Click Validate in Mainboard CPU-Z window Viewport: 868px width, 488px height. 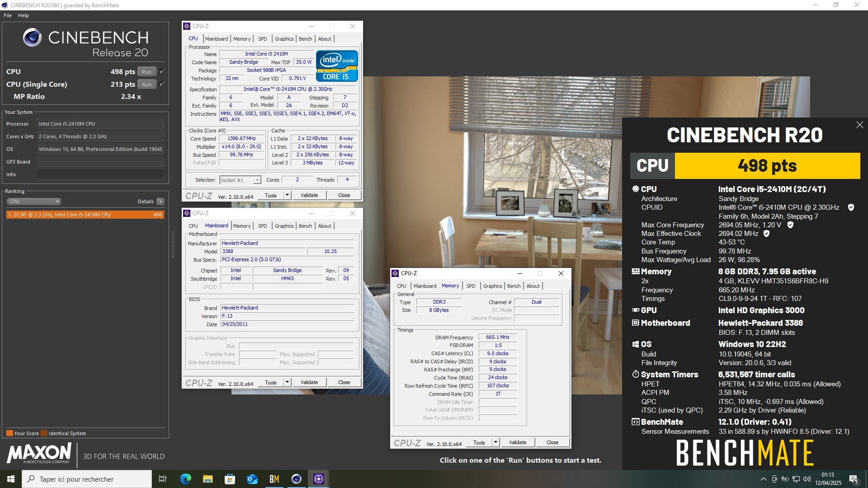309,383
